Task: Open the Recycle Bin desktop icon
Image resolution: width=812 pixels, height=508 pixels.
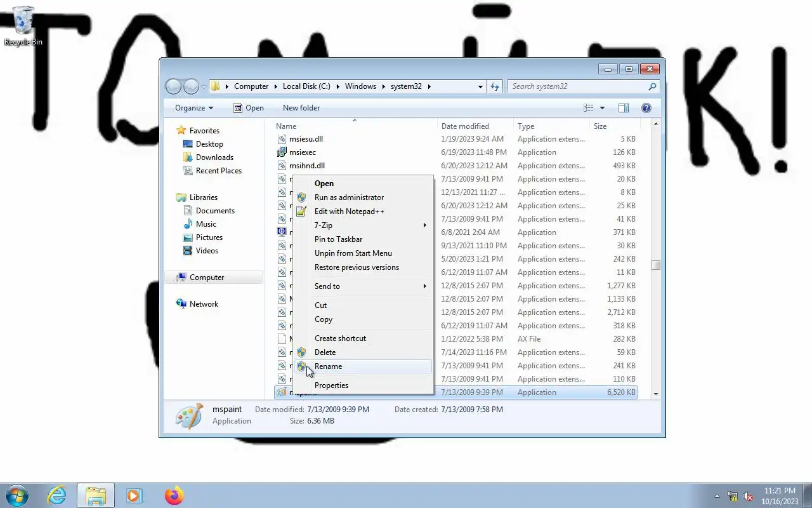Action: tap(23, 26)
